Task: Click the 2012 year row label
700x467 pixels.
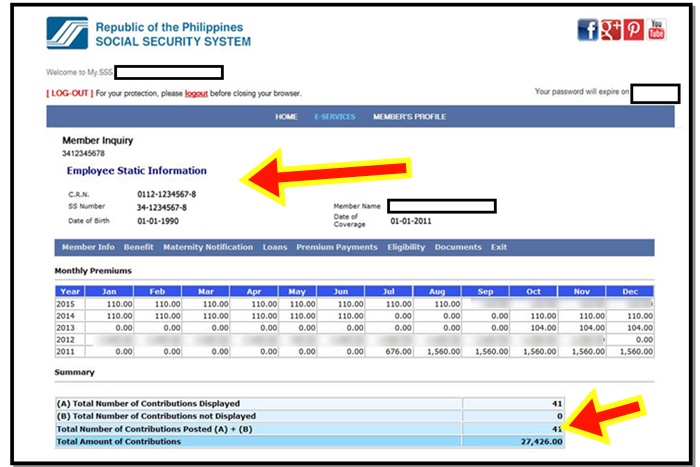Action: click(x=65, y=340)
